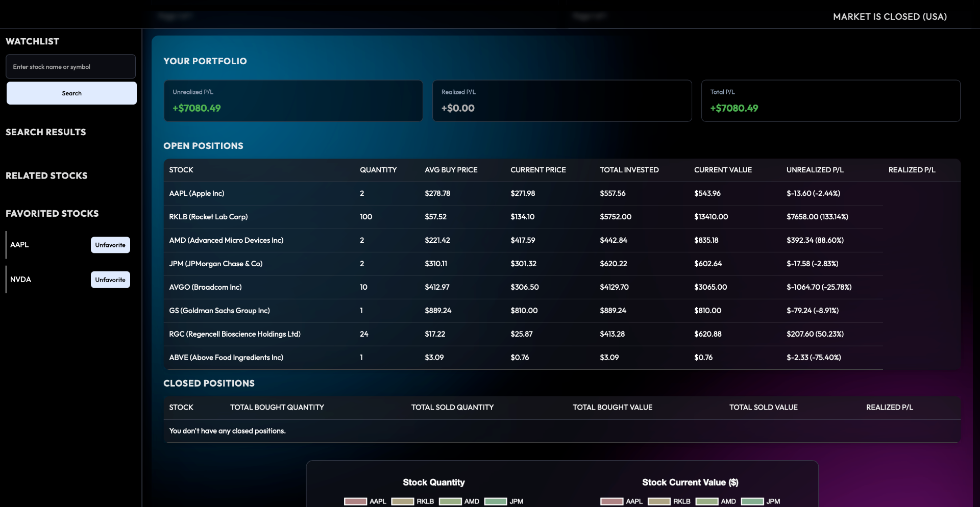The image size is (980, 507).
Task: Unfavorite the AAPL stock
Action: tap(110, 245)
